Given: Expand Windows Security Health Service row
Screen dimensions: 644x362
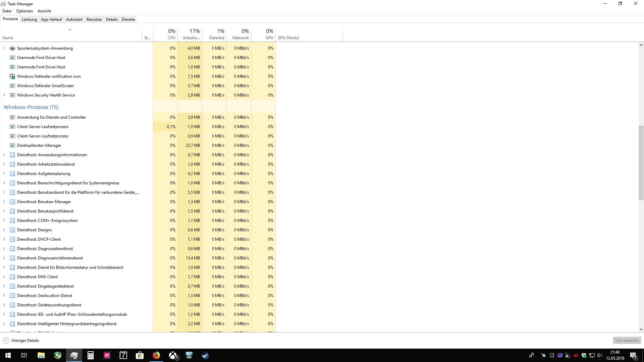Looking at the screenshot, I should (4, 95).
